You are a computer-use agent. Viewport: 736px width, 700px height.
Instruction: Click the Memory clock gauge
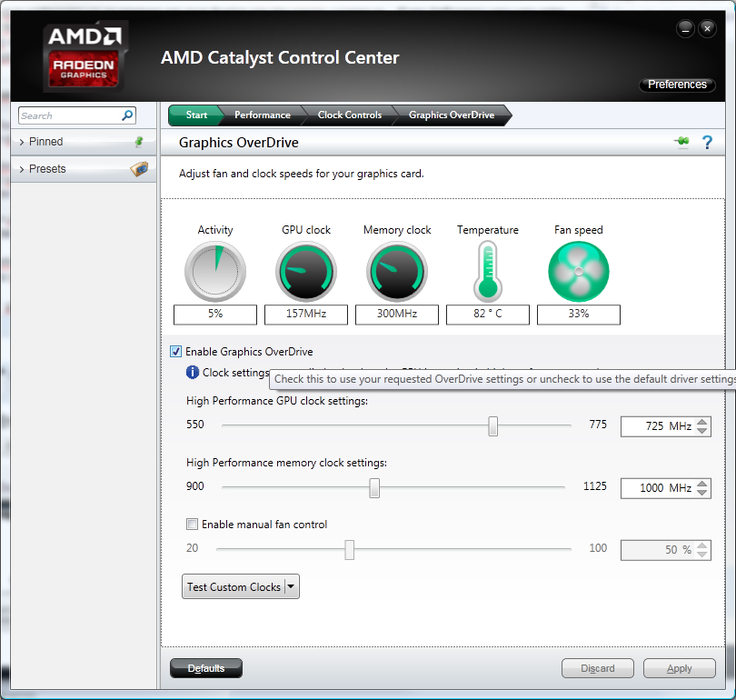coord(397,271)
